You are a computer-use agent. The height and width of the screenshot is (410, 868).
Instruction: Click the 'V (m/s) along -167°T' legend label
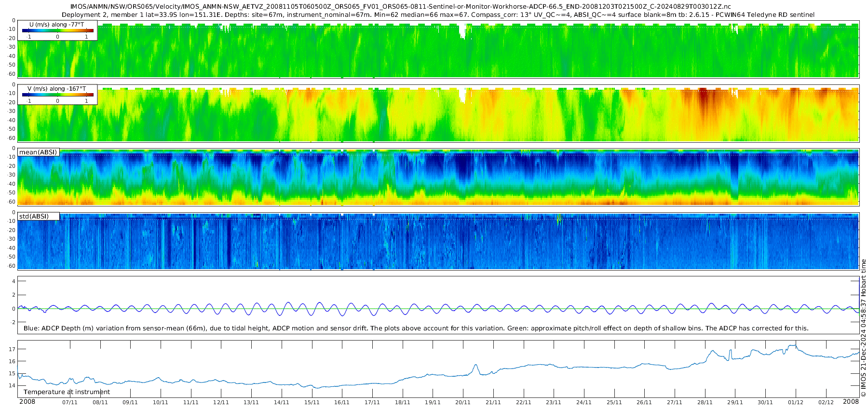(x=57, y=89)
